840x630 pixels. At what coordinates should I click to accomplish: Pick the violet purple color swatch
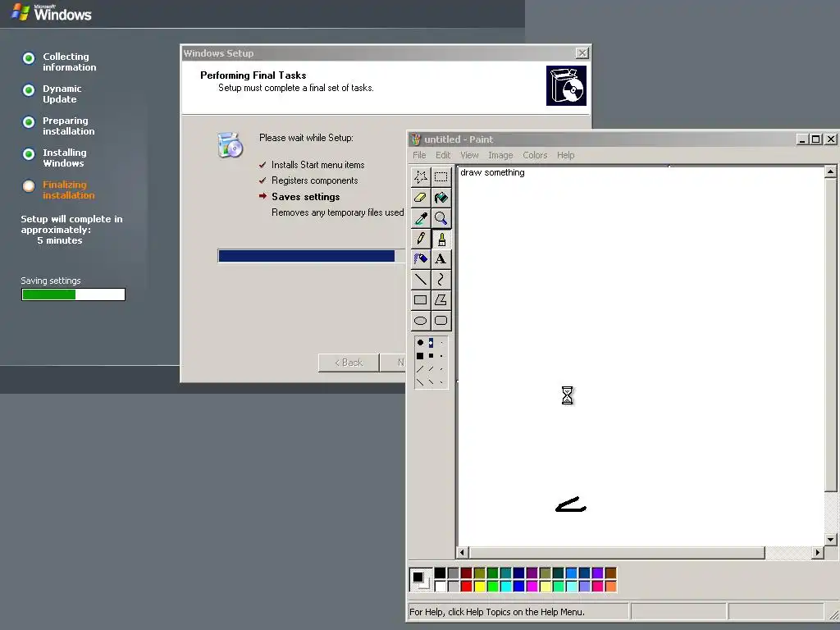click(598, 573)
